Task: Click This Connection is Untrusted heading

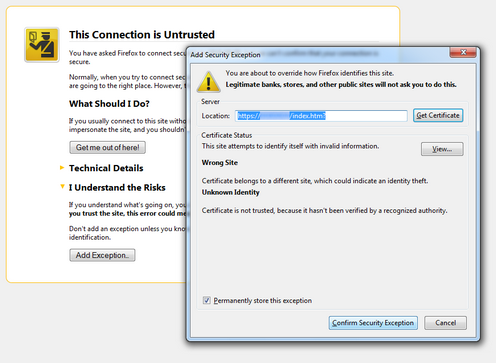Action: click(142, 35)
